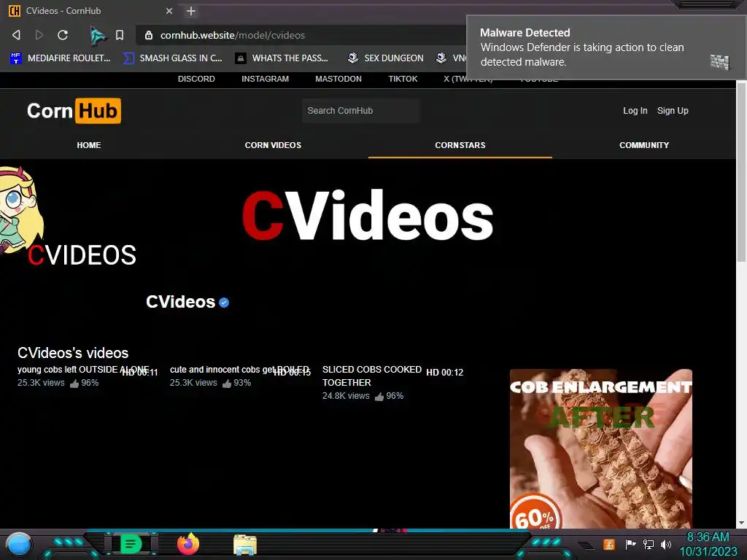Click the Sign Up link
The width and height of the screenshot is (747, 560).
coord(673,111)
